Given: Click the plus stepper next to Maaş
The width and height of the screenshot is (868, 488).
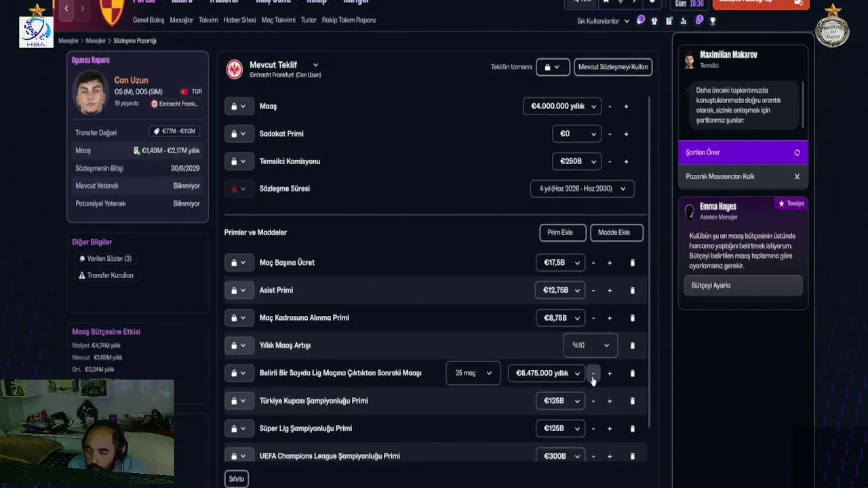Looking at the screenshot, I should tap(626, 106).
